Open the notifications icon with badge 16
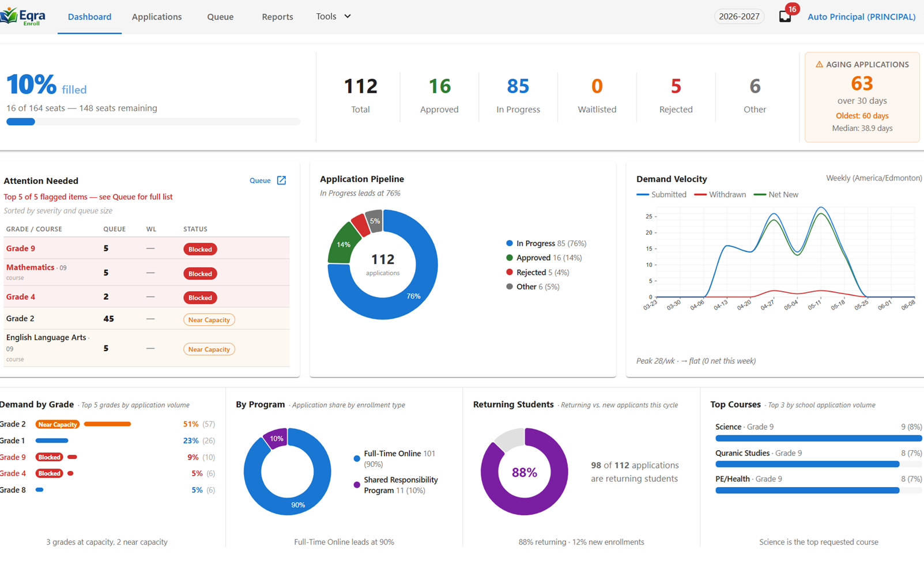 point(786,16)
